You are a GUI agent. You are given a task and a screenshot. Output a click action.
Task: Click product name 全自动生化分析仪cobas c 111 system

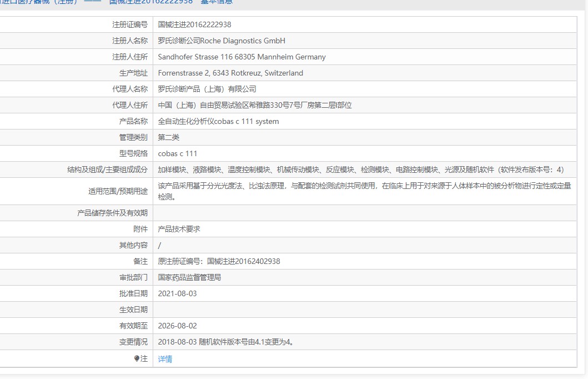[218, 121]
